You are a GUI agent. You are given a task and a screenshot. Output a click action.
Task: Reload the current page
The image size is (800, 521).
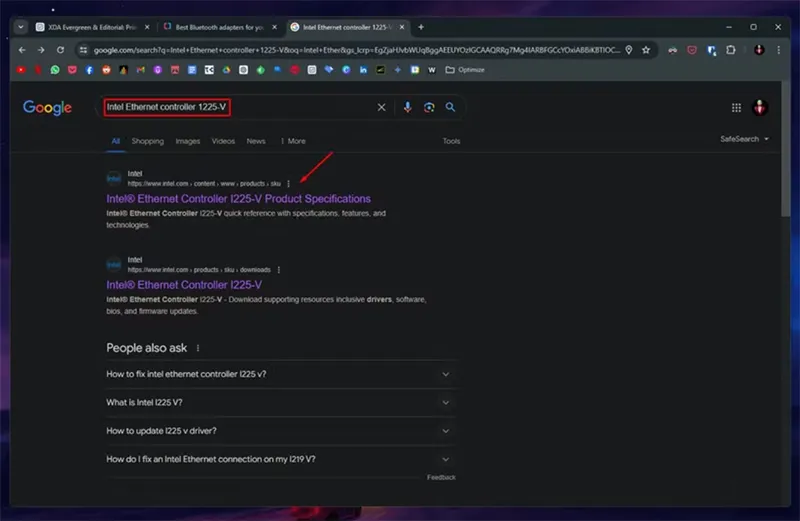[59, 49]
